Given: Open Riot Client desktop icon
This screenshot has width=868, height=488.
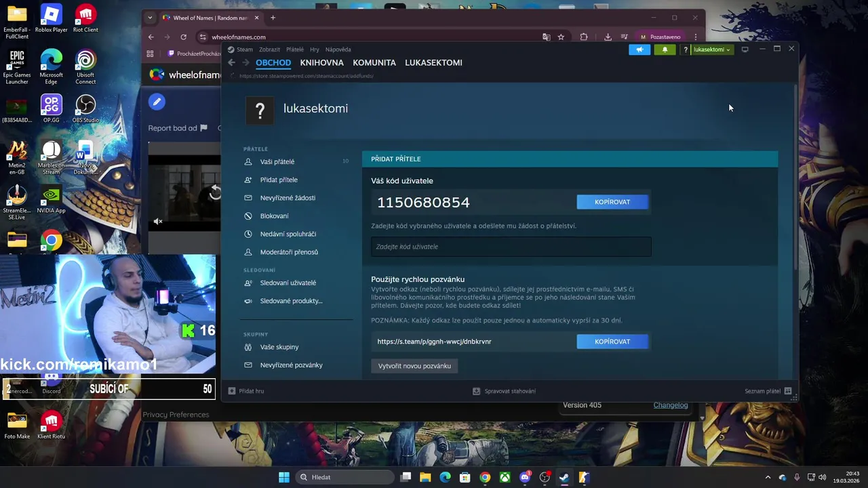Looking at the screenshot, I should coord(85,20).
